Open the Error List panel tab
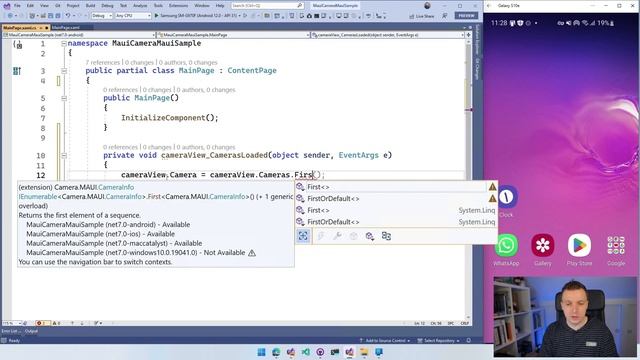Image resolution: width=640 pixels, height=360 pixels. 10,331
